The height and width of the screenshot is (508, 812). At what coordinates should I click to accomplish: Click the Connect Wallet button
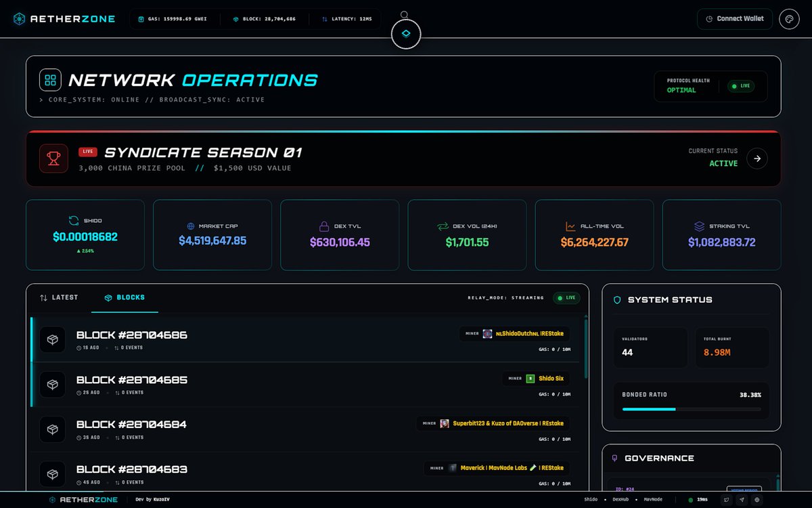734,19
